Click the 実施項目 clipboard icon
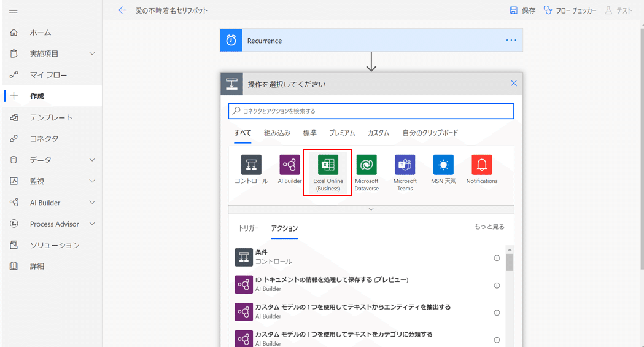The width and height of the screenshot is (644, 347). [14, 53]
